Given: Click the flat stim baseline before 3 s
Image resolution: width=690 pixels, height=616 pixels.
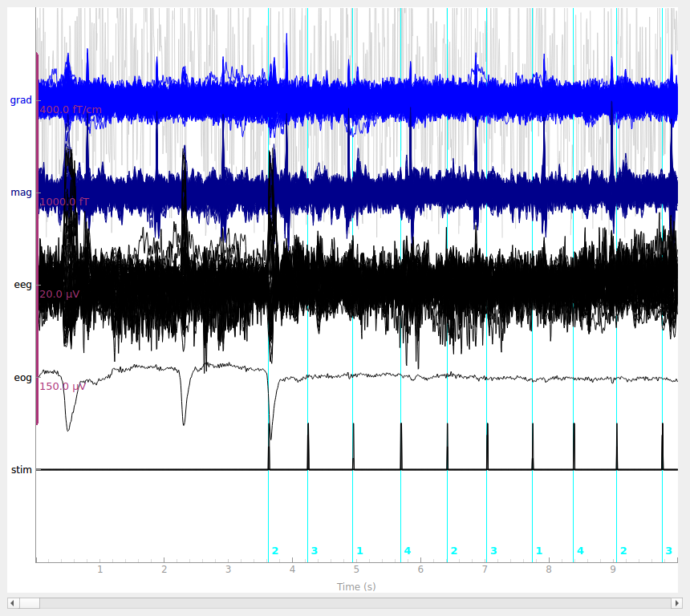Looking at the screenshot, I should tap(132, 469).
